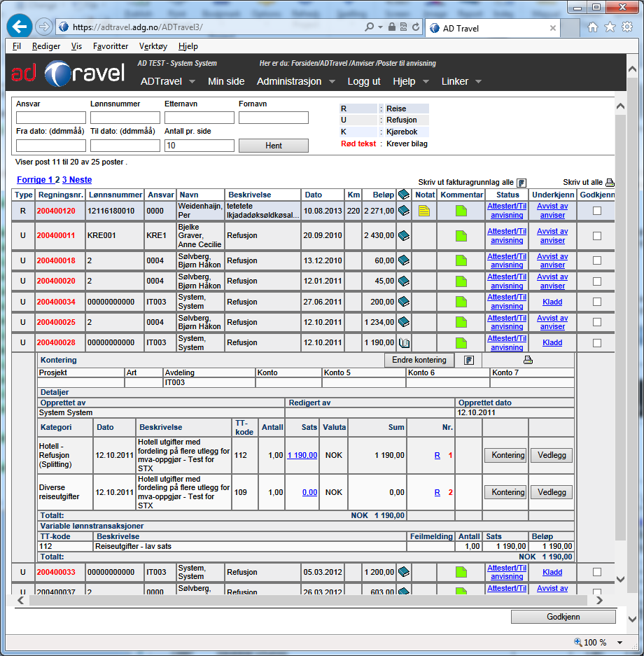Click 'Skriv ut fakturagrunnlag alle' document icon
The height and width of the screenshot is (656, 644).
(x=521, y=182)
